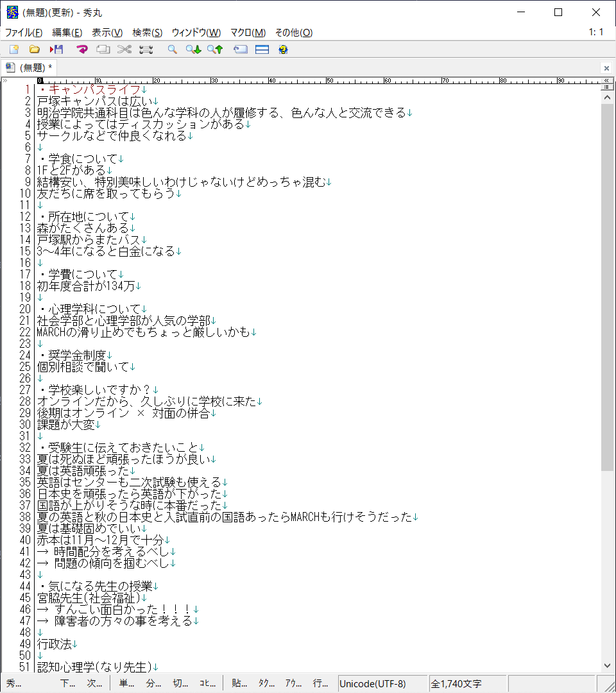
Task: Click the yellow Help question icon
Action: point(283,49)
